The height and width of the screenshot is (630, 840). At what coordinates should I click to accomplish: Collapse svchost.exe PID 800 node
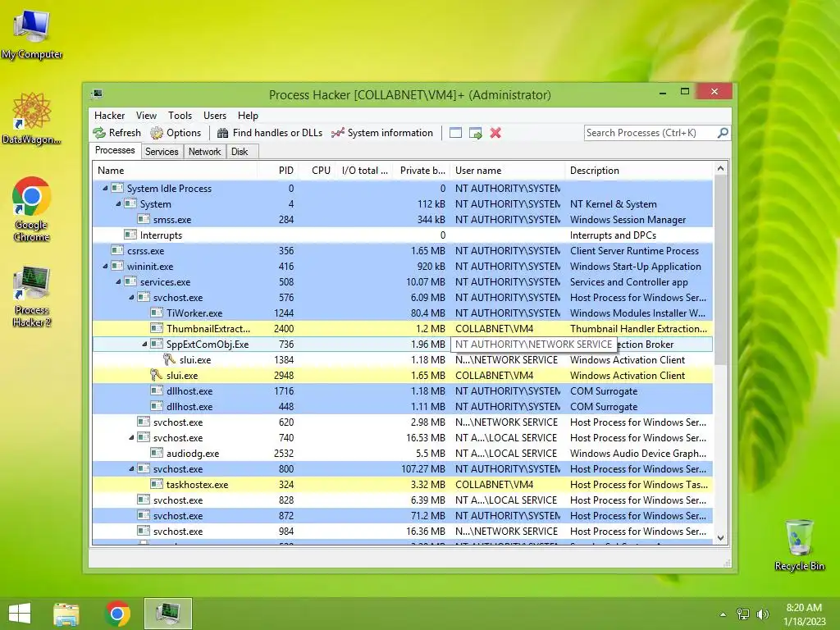pos(131,468)
